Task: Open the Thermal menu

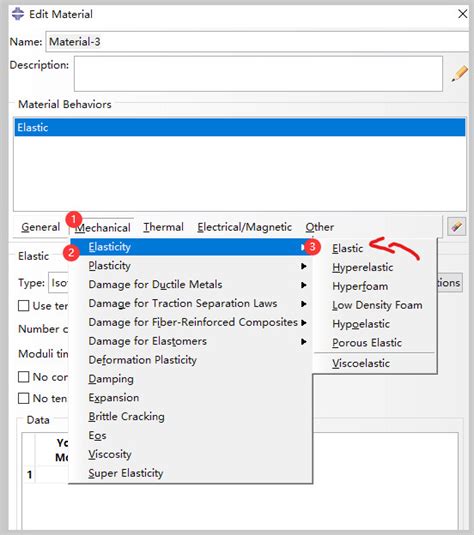Action: [163, 227]
